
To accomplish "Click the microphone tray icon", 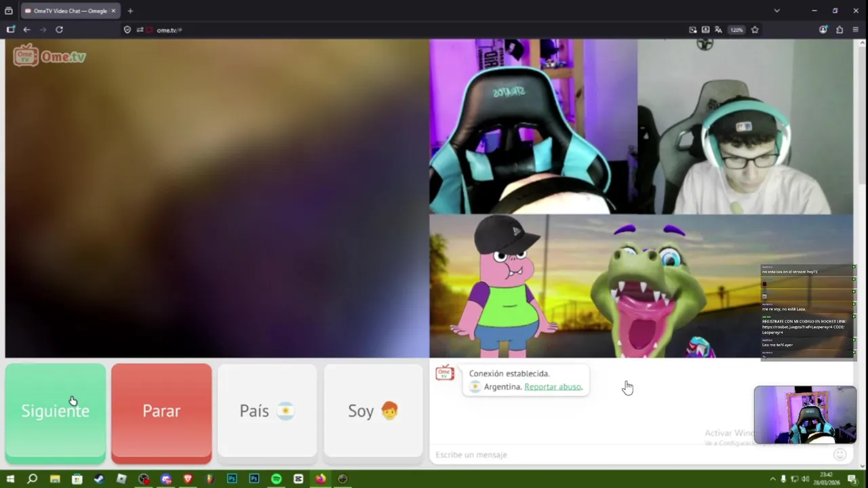I will pos(783,479).
